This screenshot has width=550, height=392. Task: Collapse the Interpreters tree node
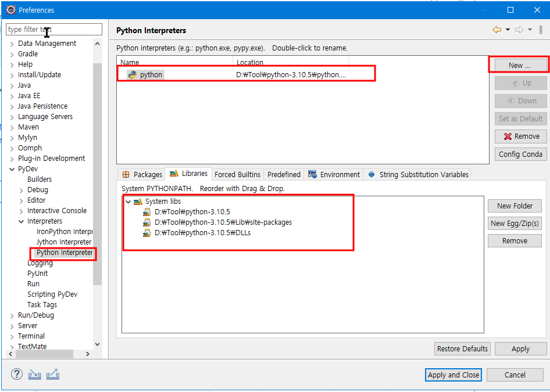pos(22,221)
